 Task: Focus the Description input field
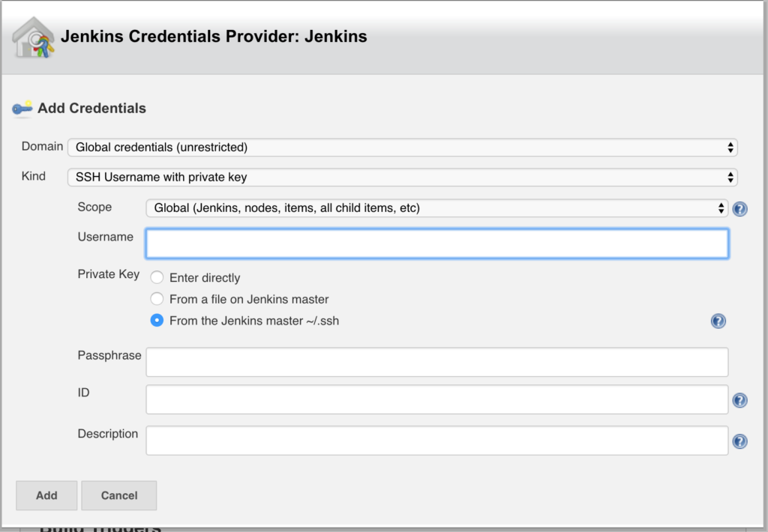point(437,441)
